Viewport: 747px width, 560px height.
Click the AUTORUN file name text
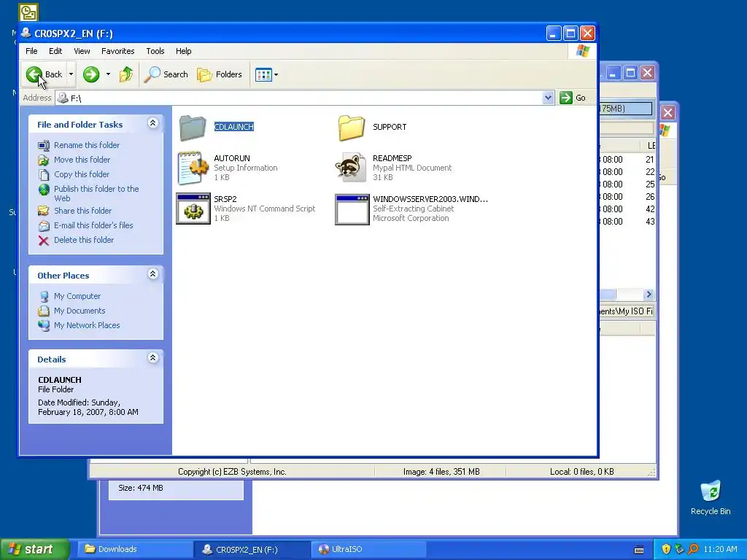[x=232, y=158]
